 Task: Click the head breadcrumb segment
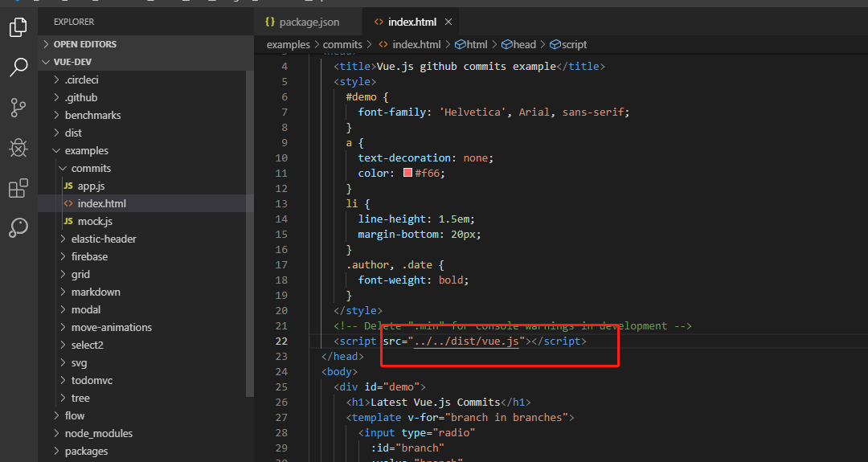point(524,45)
